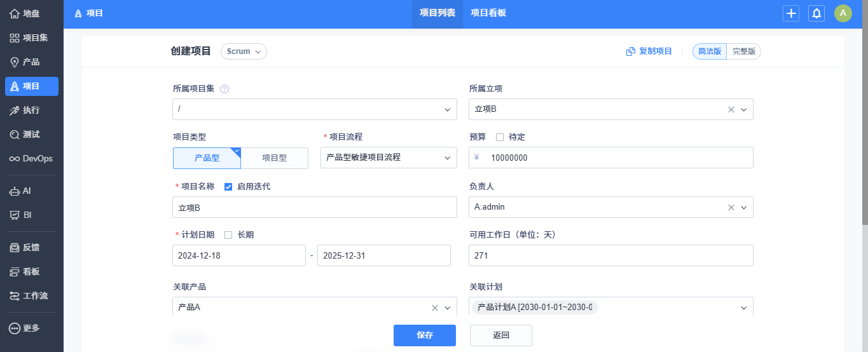
Task: Open the user avatar A menu
Action: pos(843,13)
